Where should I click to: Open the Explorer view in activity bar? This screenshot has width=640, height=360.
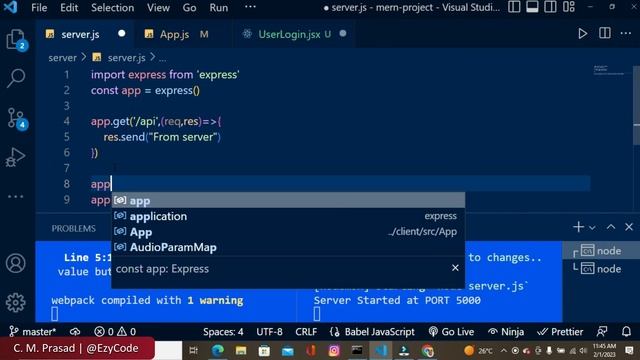pyautogui.click(x=16, y=40)
